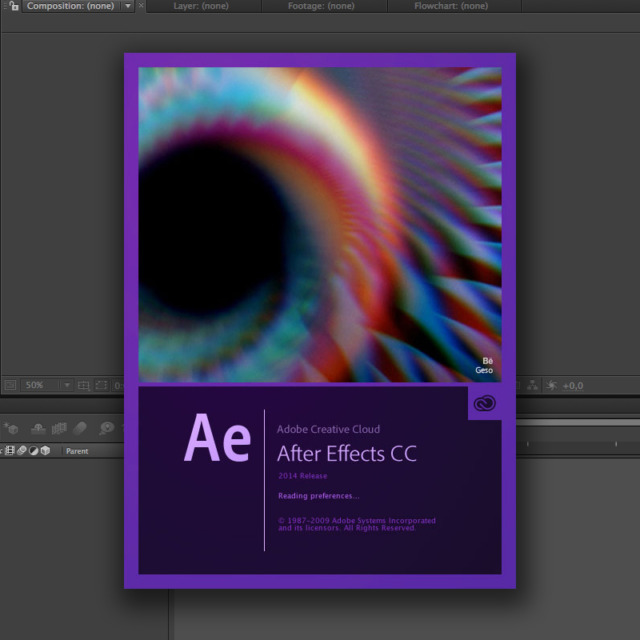Click the Frame Blending column header icon
The height and width of the screenshot is (640, 640).
pos(10,451)
